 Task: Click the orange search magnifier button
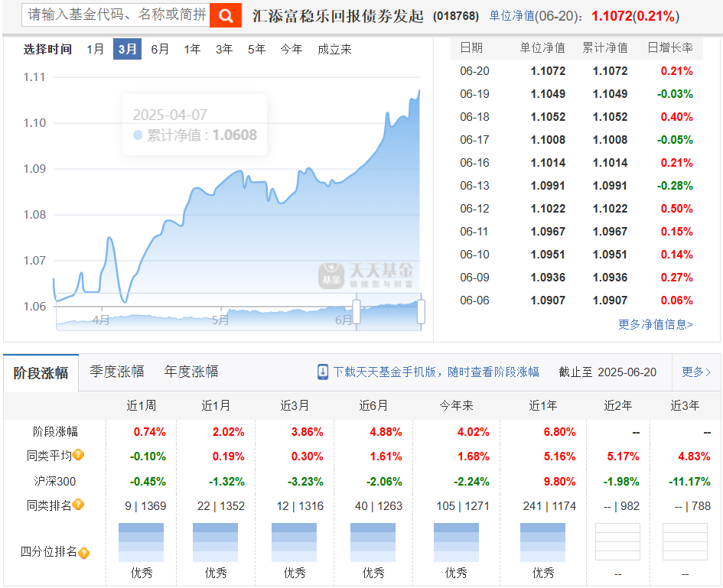pyautogui.click(x=226, y=15)
